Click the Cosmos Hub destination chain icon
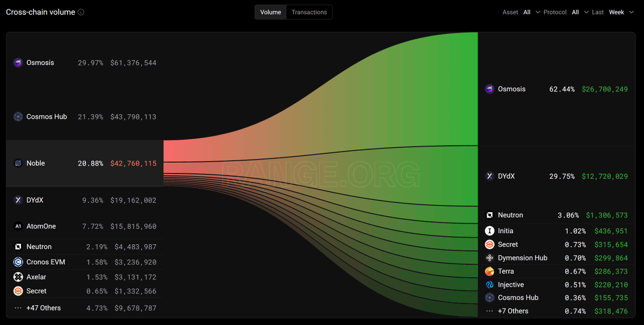 pos(489,298)
